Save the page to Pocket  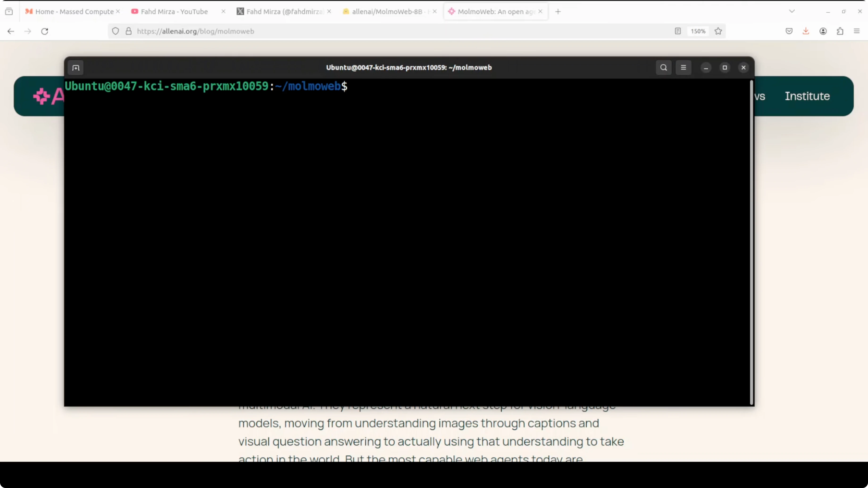[x=789, y=31]
